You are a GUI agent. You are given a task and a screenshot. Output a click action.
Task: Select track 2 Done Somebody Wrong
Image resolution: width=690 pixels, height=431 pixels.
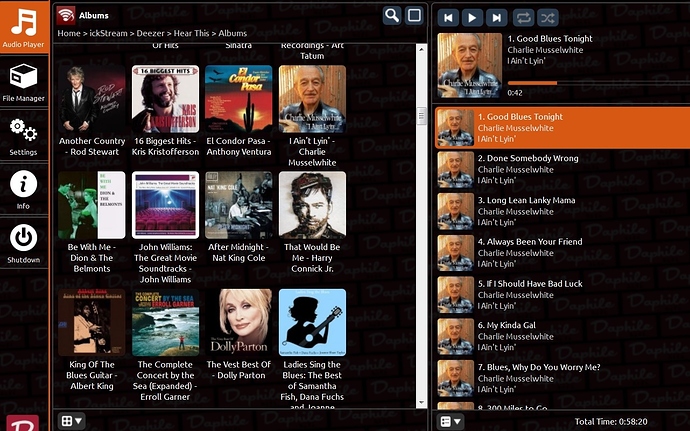click(x=562, y=169)
